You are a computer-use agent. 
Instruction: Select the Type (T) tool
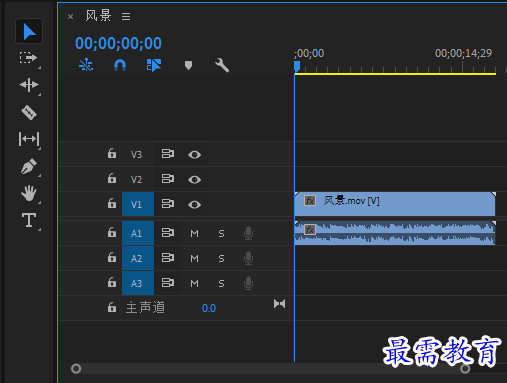[x=29, y=220]
